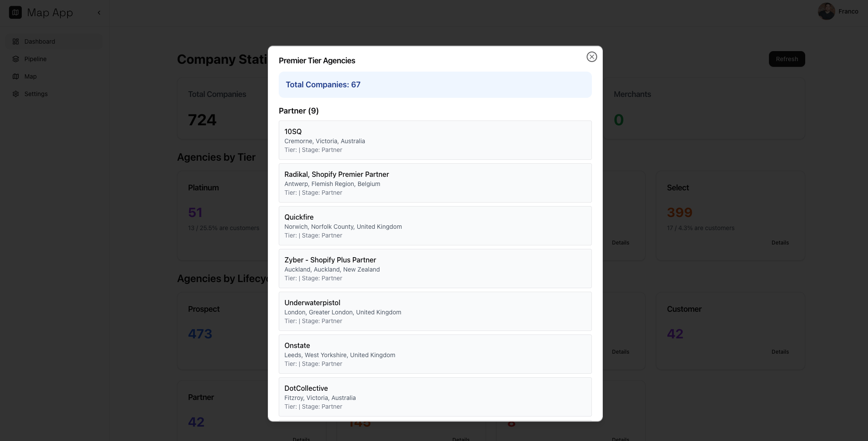Click the Map App logo icon
The image size is (868, 441).
(15, 12)
